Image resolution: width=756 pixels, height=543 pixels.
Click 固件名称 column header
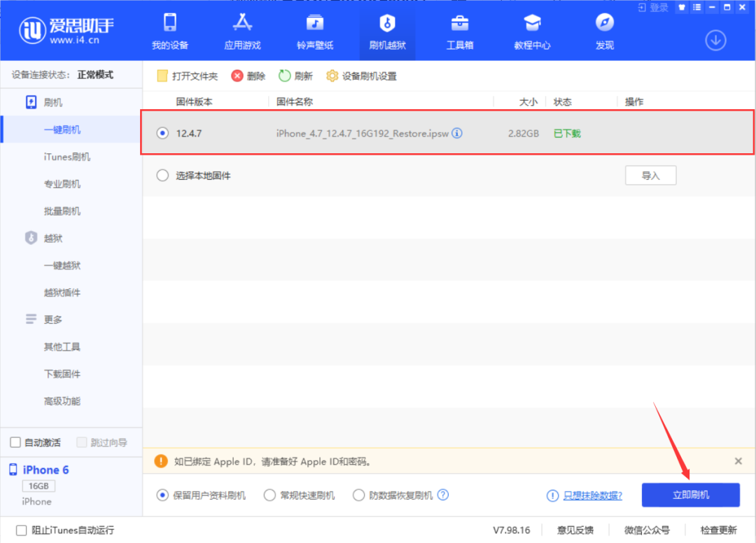click(x=295, y=101)
